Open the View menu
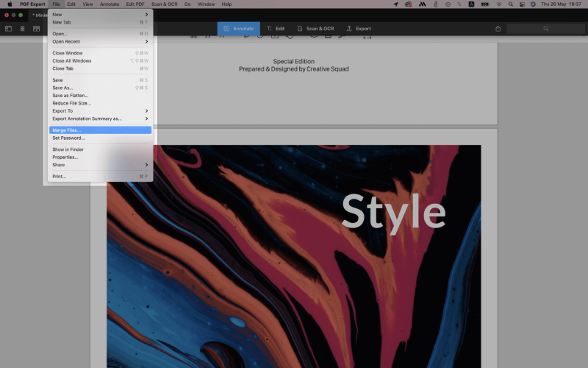The image size is (588, 368). [x=87, y=4]
